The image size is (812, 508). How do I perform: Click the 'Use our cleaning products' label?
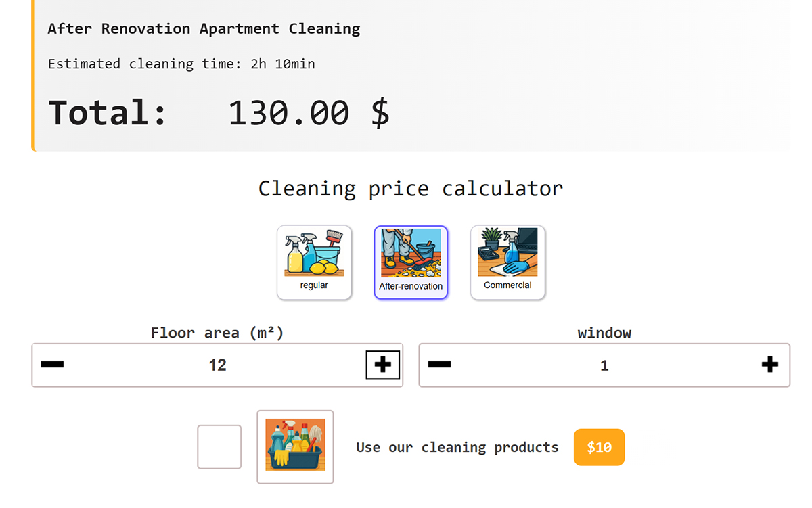(x=457, y=447)
